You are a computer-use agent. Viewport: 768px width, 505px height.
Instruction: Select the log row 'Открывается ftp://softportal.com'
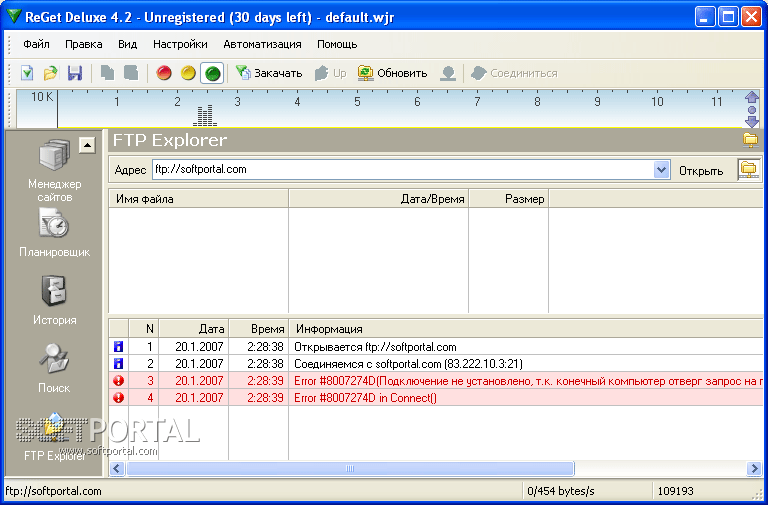click(x=436, y=347)
